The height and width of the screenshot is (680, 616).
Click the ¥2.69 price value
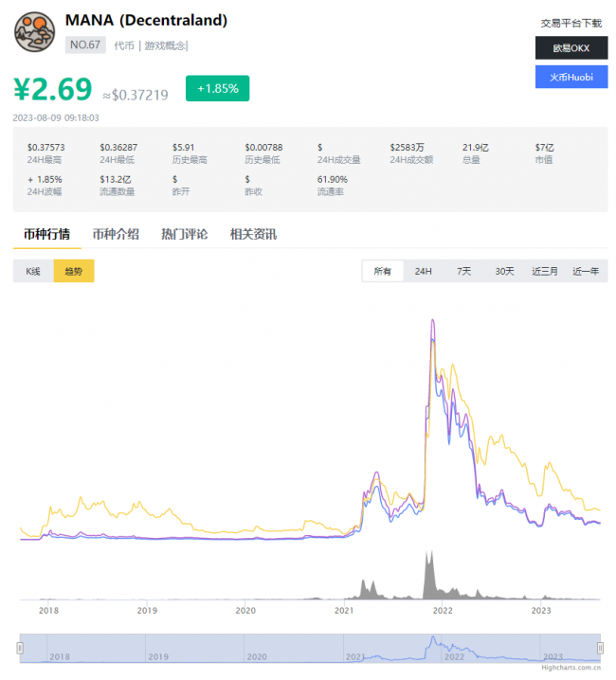(53, 89)
